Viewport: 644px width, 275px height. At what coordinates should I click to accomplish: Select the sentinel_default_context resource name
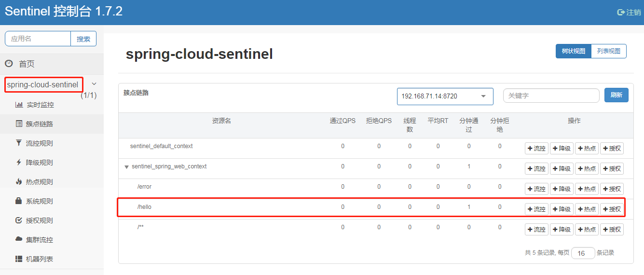[x=162, y=146]
